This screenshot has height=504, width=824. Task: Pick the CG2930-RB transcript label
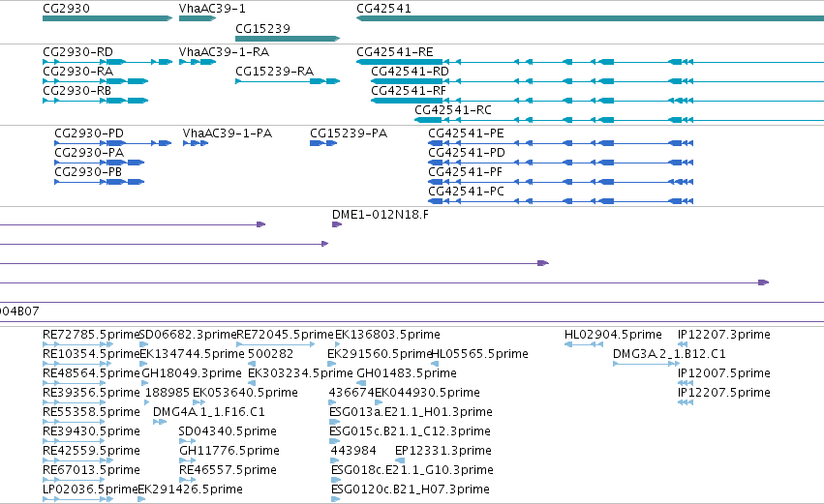(76, 91)
